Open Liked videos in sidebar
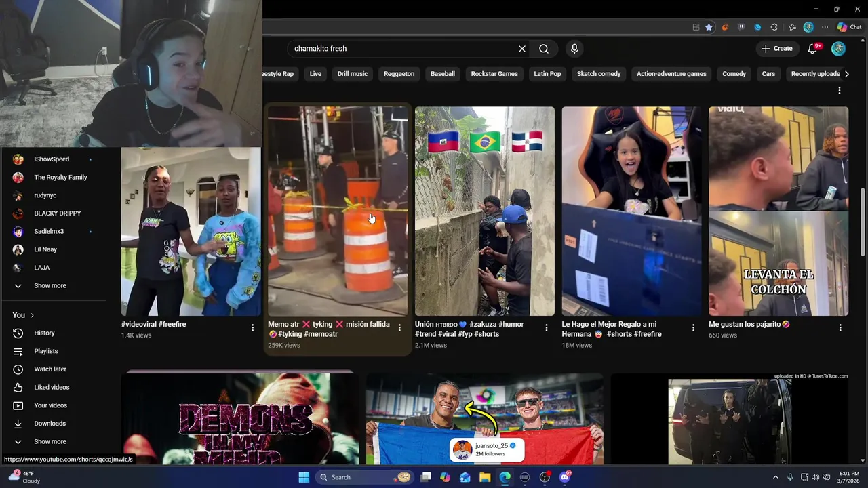This screenshot has width=868, height=488. pyautogui.click(x=53, y=387)
